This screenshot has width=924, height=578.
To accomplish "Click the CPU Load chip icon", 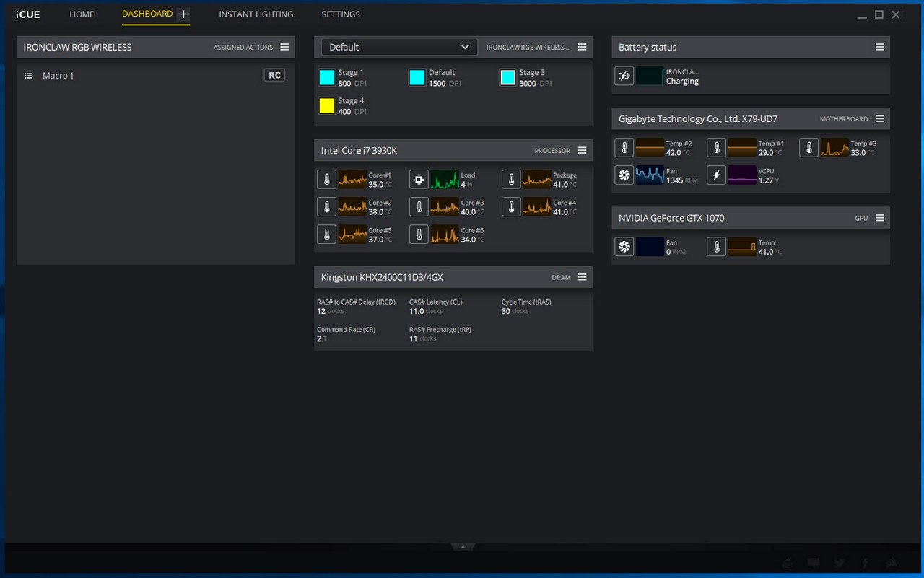I will pyautogui.click(x=419, y=179).
